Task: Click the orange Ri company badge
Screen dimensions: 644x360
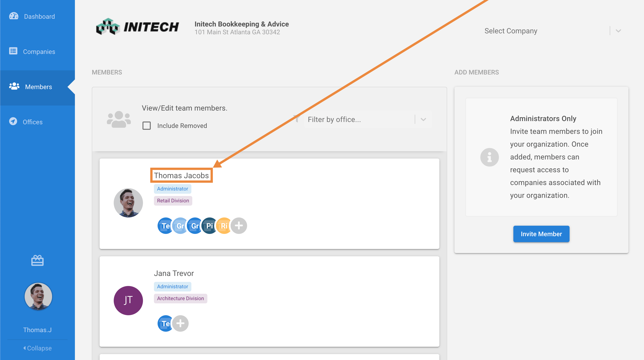Action: [x=224, y=226]
